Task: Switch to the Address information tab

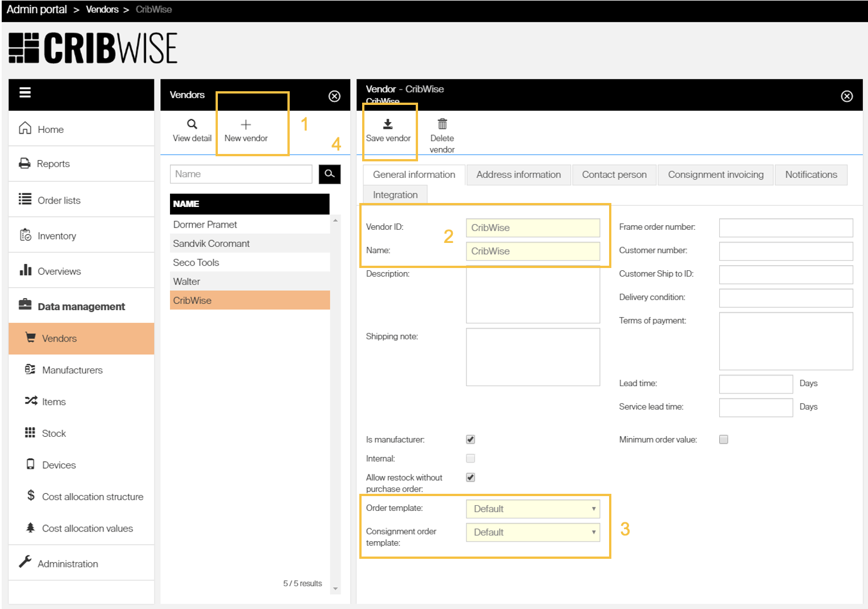Action: pos(518,174)
